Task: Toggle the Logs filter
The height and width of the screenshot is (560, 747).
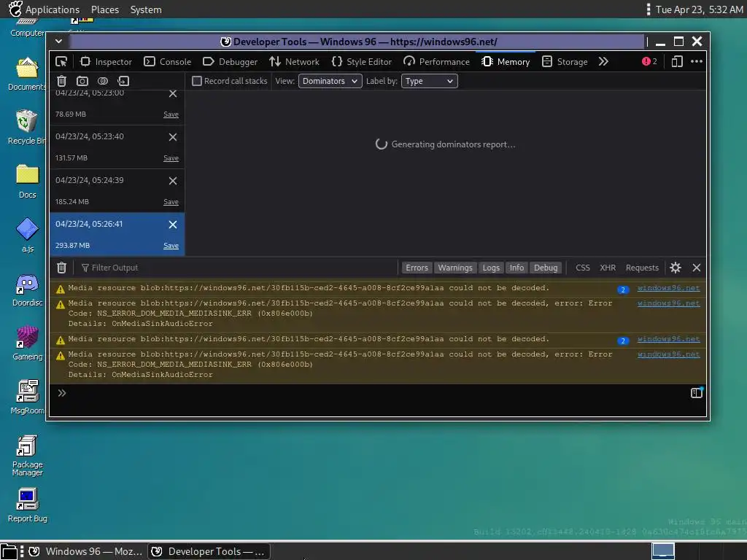Action: coord(491,268)
